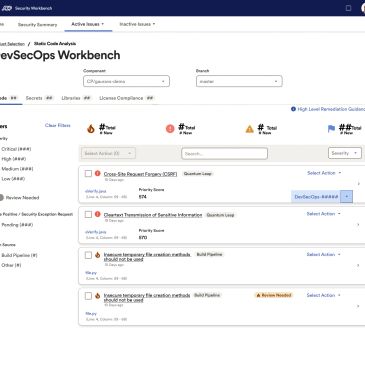Image resolution: width=365 pixels, height=365 pixels.
Task: Click Build Pipeline tag on Review Needed card
Action: click(x=207, y=295)
